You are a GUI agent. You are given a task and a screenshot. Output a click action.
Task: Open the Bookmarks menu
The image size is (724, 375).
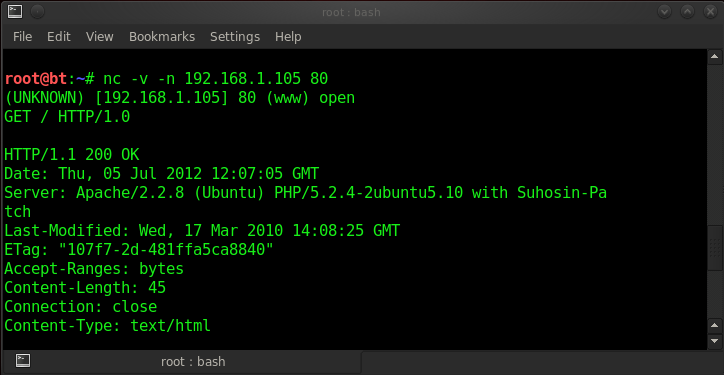pyautogui.click(x=162, y=36)
